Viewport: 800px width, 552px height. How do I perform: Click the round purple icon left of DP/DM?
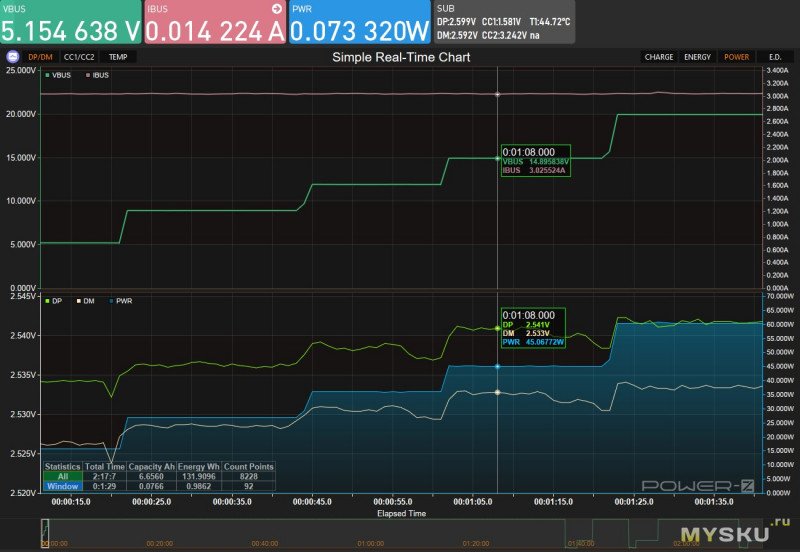click(x=13, y=57)
